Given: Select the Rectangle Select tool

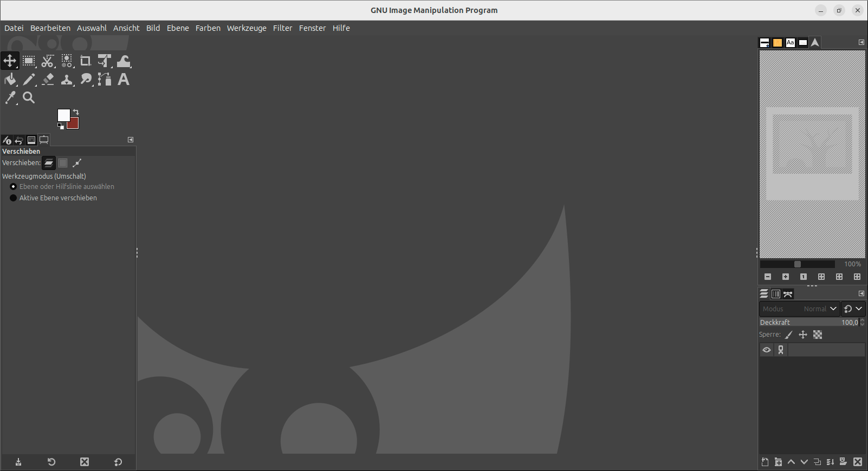Looking at the screenshot, I should [x=29, y=61].
